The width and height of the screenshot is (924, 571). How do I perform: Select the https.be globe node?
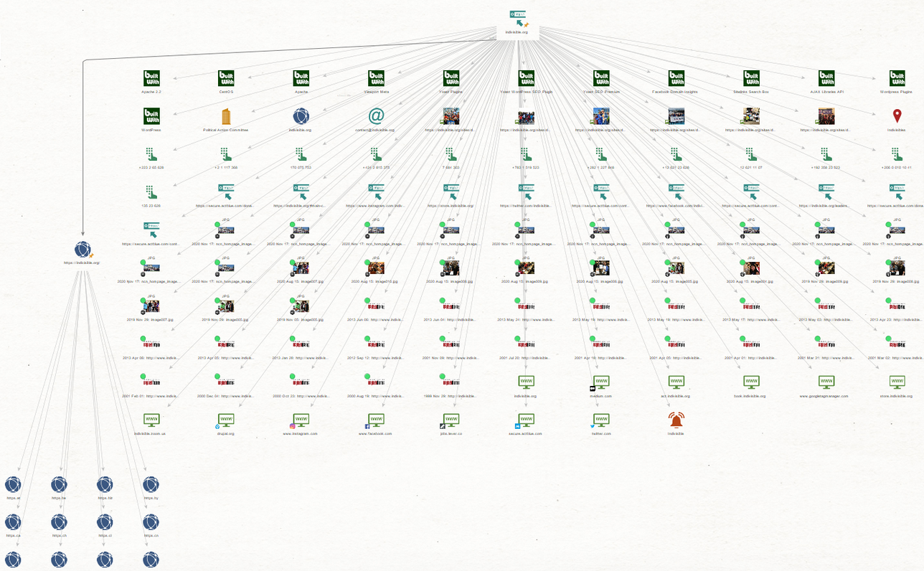point(60,485)
